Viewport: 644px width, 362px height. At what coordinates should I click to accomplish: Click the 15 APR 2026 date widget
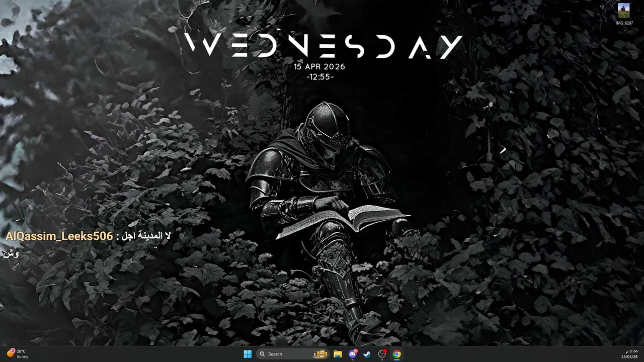click(320, 66)
